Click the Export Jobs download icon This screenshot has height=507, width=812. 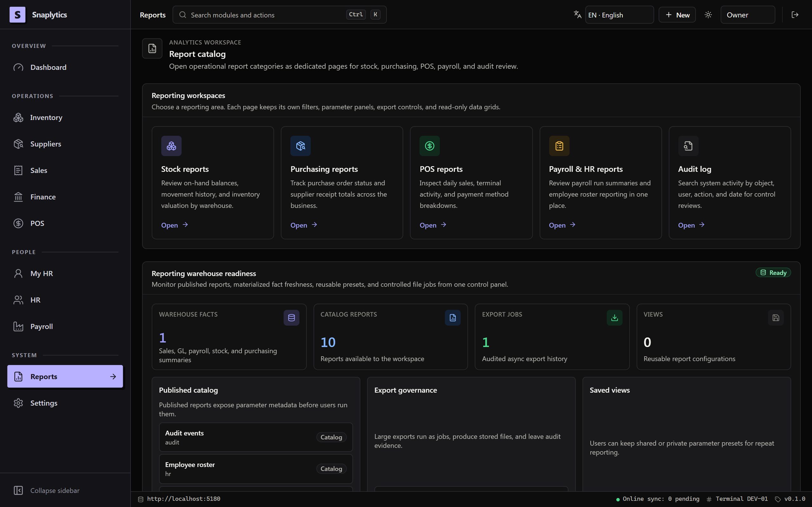614,318
